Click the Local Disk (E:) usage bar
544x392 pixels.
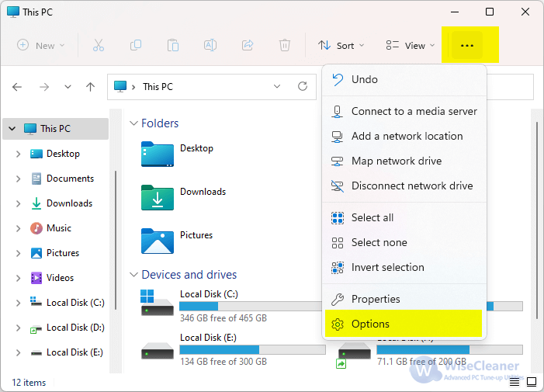point(252,349)
